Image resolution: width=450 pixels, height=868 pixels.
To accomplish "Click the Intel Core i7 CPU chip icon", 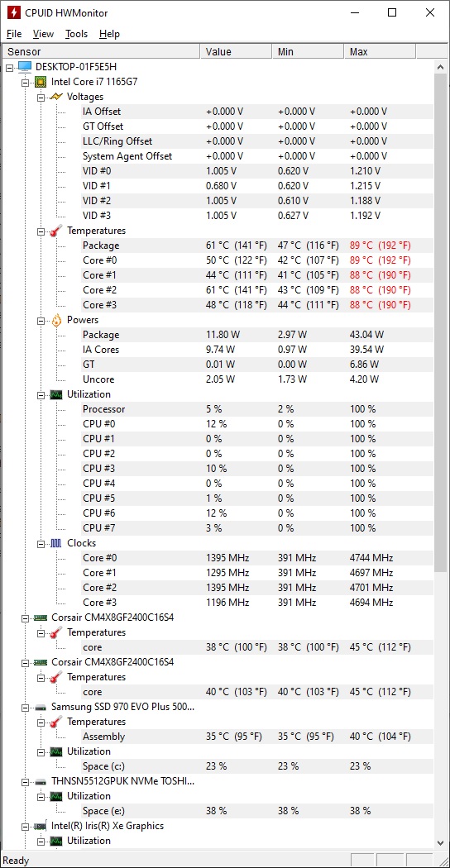I will pos(41,82).
